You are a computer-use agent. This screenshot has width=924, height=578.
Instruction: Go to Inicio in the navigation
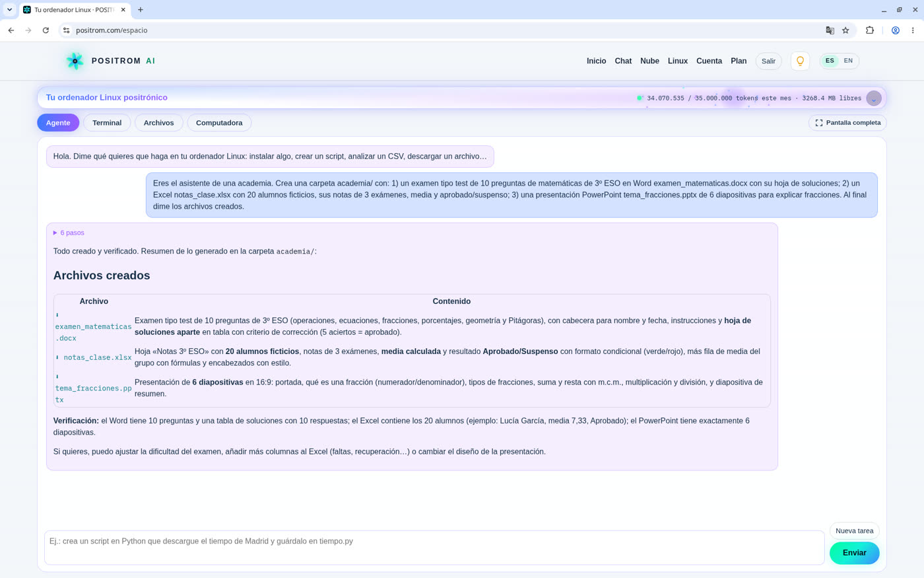596,61
